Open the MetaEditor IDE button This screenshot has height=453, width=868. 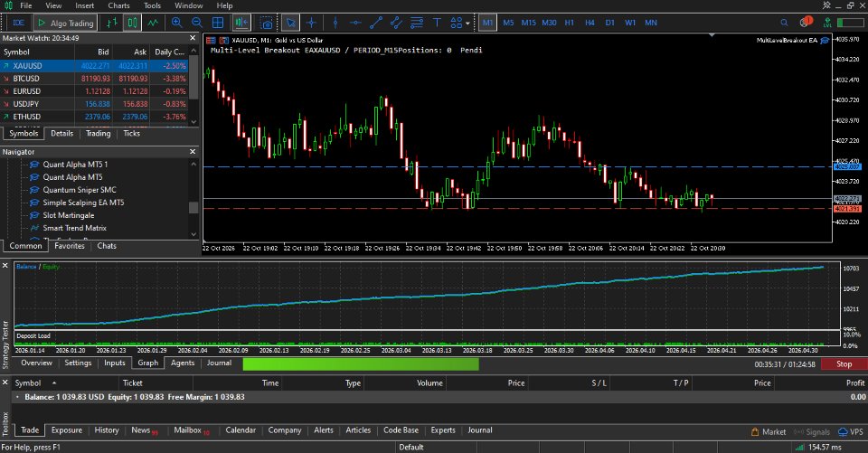(18, 23)
